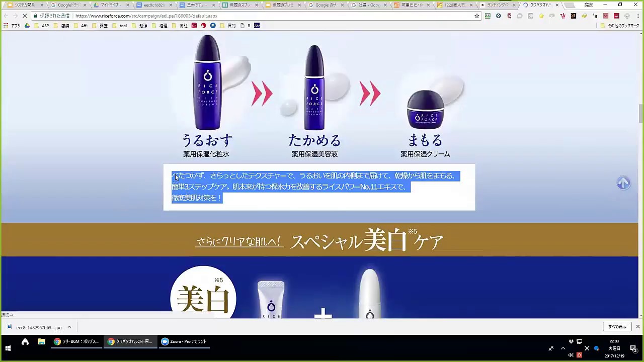644x362 pixels.
Task: Open the Windows notification center
Action: click(633, 348)
